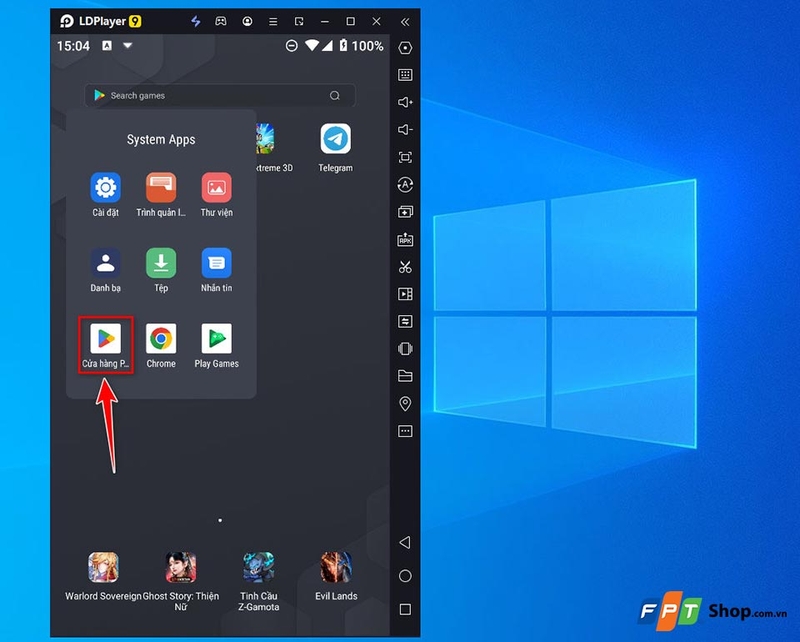
Task: Open the gamepad icon in title bar
Action: pyautogui.click(x=220, y=21)
